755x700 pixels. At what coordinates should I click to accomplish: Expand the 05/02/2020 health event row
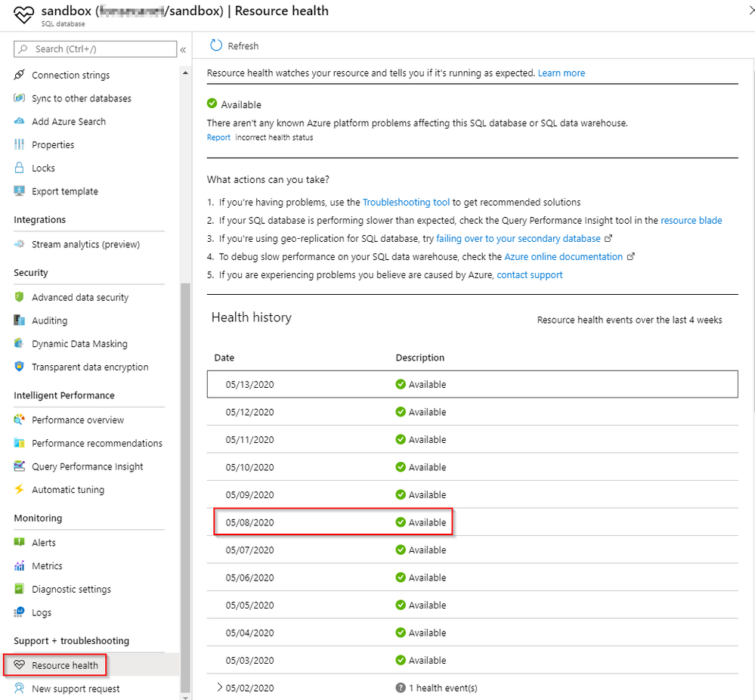tap(219, 688)
